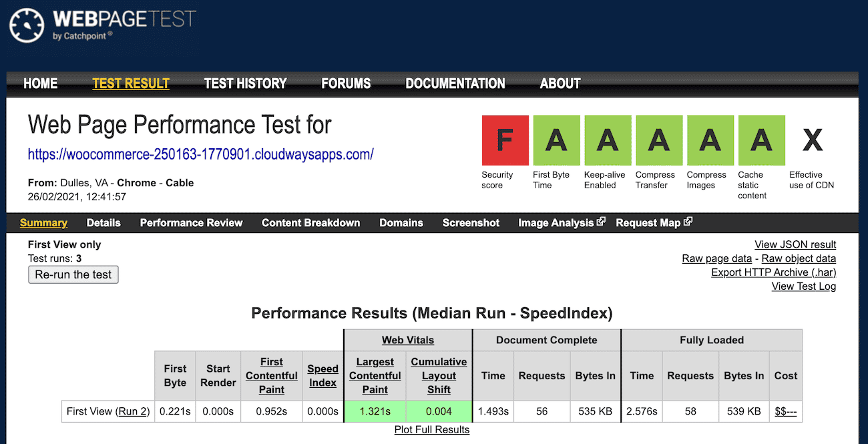Open DOCUMENTATION in the nav bar
The width and height of the screenshot is (868, 444).
455,83
